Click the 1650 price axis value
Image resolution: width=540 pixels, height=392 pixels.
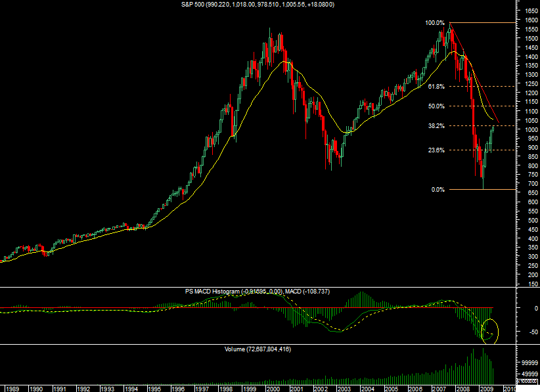coord(531,11)
